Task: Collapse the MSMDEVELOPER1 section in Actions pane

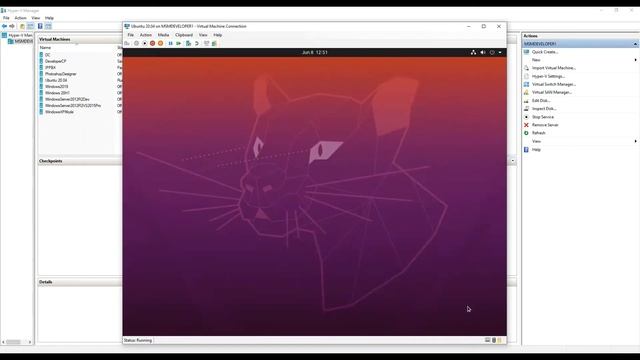Action: coord(635,44)
